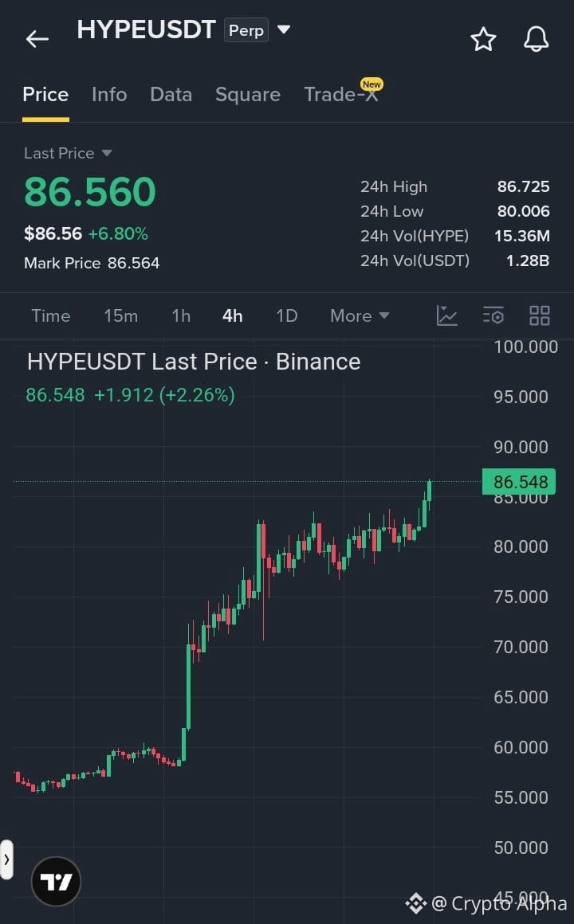Click the 24h High value 86.725
The width and height of the screenshot is (574, 924).
pyautogui.click(x=523, y=187)
